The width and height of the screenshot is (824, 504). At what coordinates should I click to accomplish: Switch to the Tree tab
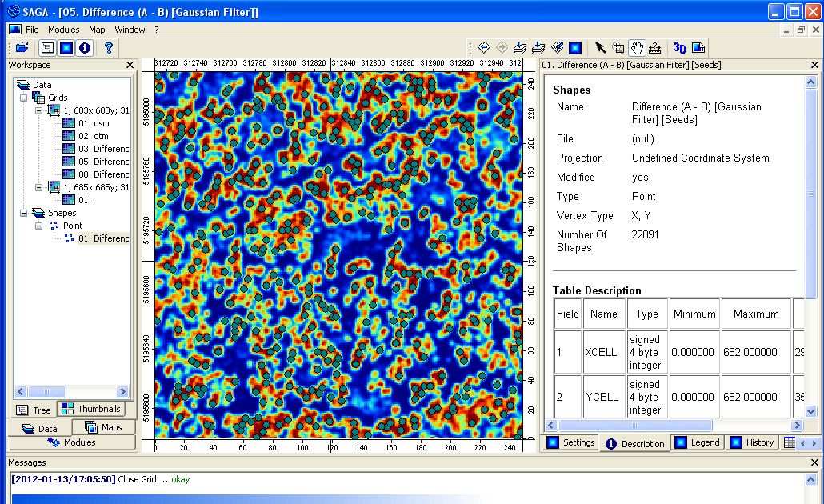click(34, 410)
